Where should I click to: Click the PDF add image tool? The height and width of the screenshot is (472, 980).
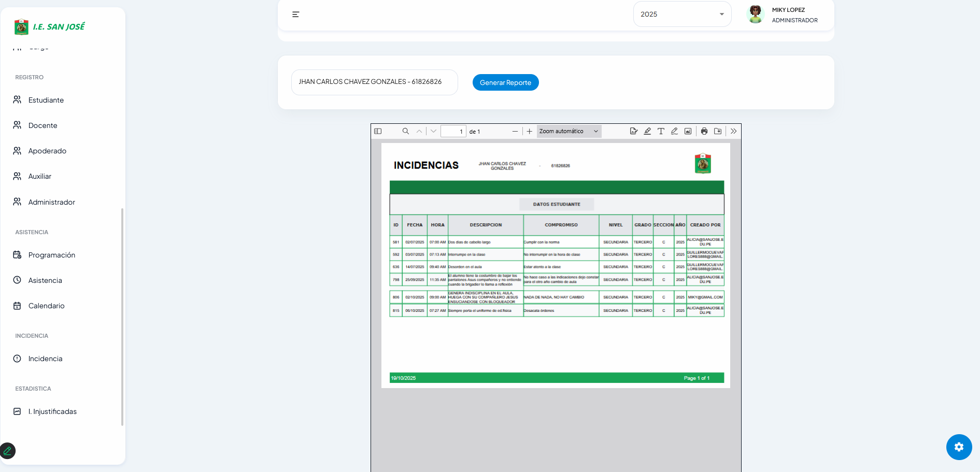688,132
